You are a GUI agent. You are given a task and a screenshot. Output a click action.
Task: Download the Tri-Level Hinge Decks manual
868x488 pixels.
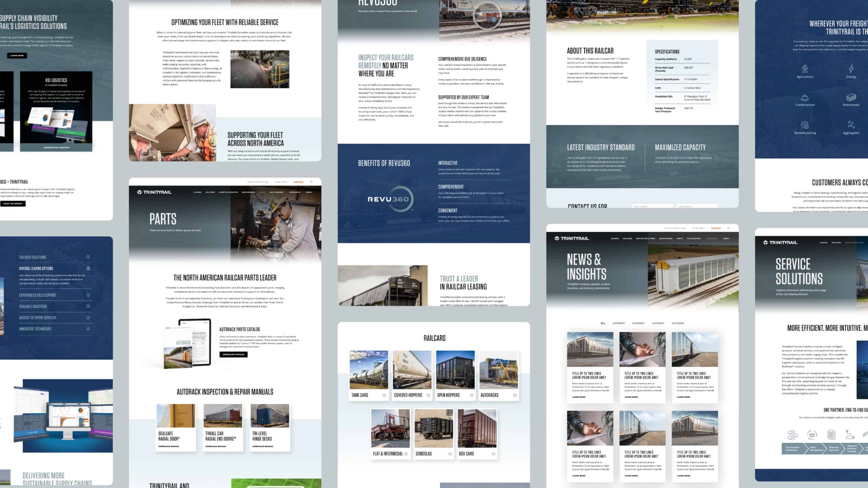(x=263, y=446)
